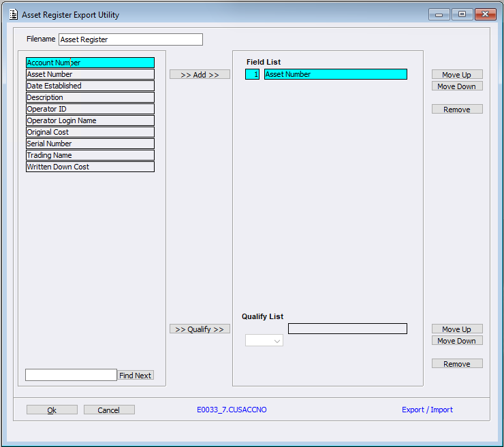Select Date Established in available fields
504x447 pixels.
[x=90, y=86]
